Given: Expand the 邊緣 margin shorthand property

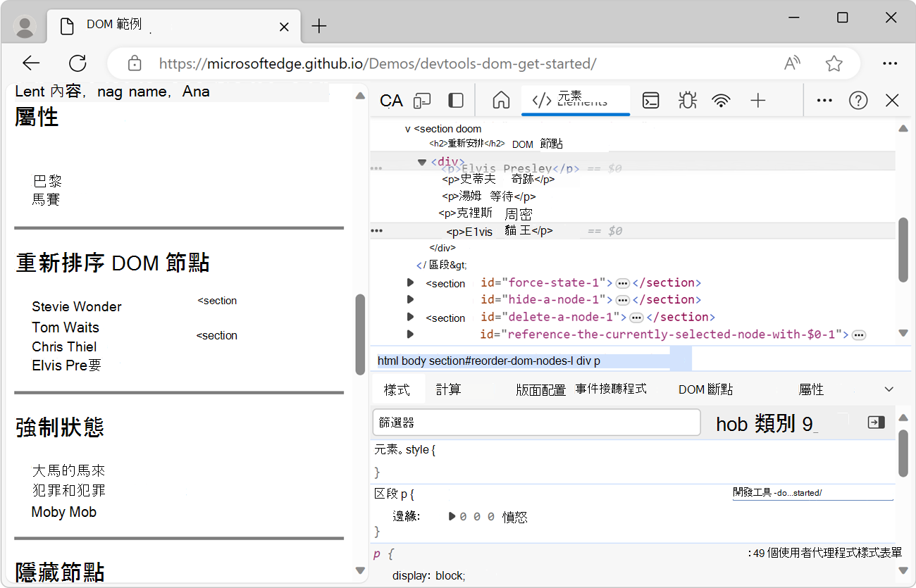Looking at the screenshot, I should [452, 516].
